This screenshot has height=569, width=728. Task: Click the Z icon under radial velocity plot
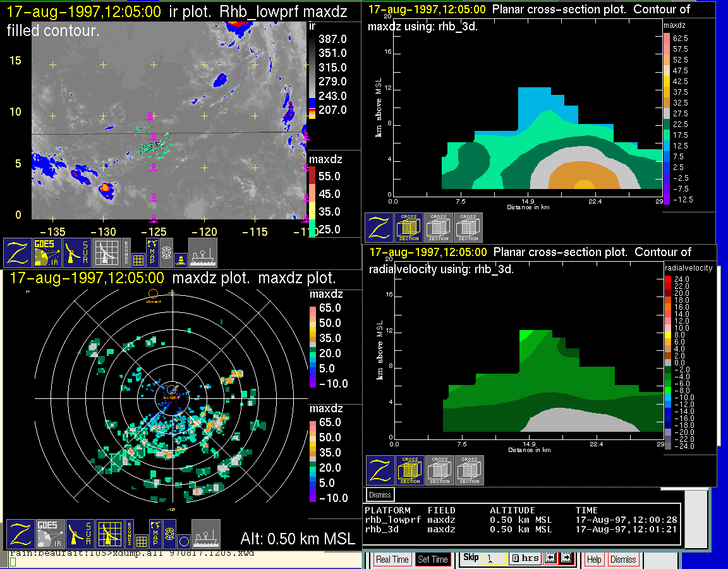(380, 470)
